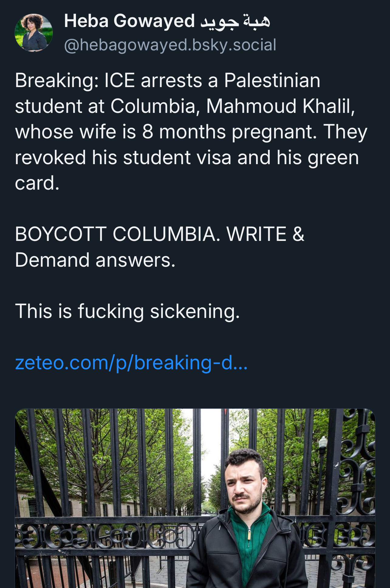This screenshot has width=390, height=588.
Task: Click the word "card." ending the paragraph
Action: click(x=37, y=183)
